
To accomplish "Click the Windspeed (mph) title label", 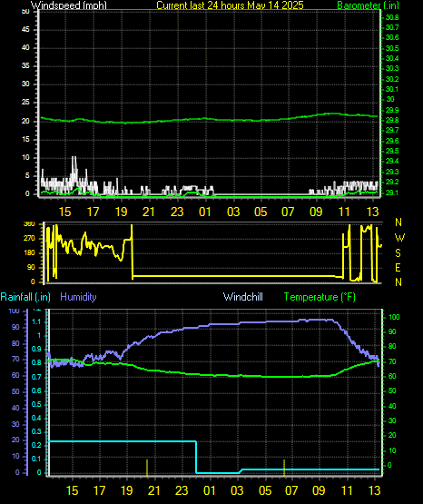I will pyautogui.click(x=69, y=5).
